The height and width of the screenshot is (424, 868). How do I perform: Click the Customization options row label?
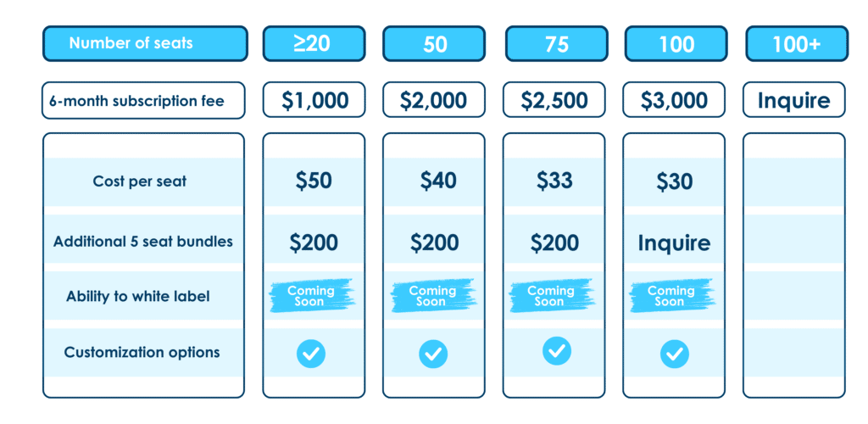pyautogui.click(x=142, y=353)
